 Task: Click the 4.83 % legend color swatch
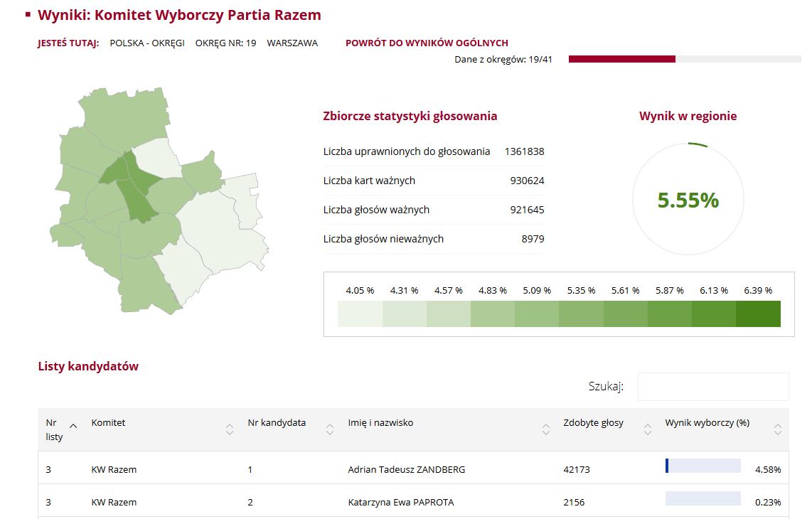[x=493, y=314]
